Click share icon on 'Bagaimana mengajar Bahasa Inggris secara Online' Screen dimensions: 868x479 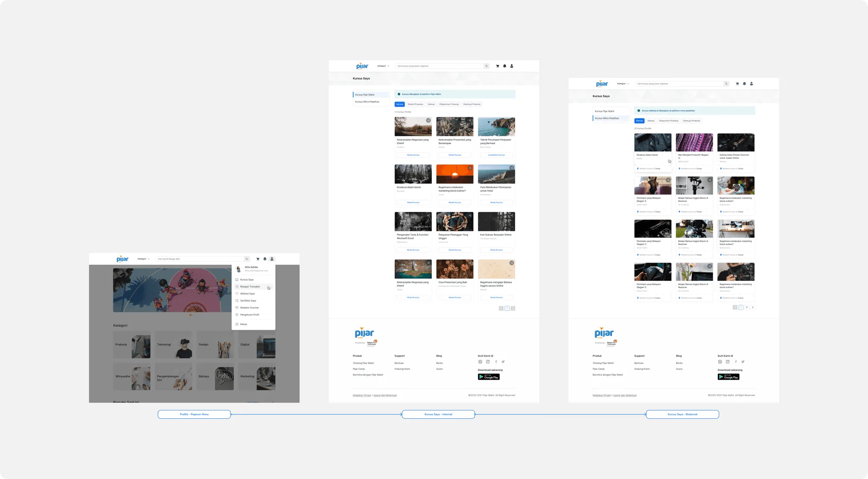click(x=512, y=263)
